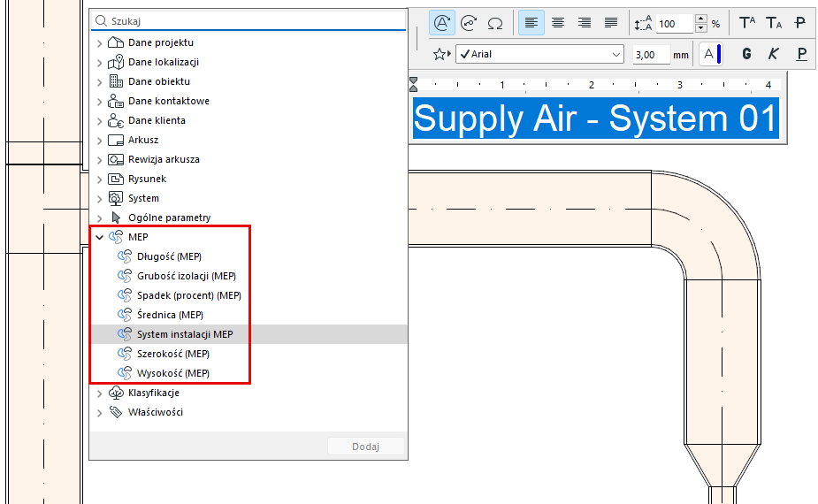Click the ruler indent marker
The image size is (818, 504).
pyautogui.click(x=413, y=85)
